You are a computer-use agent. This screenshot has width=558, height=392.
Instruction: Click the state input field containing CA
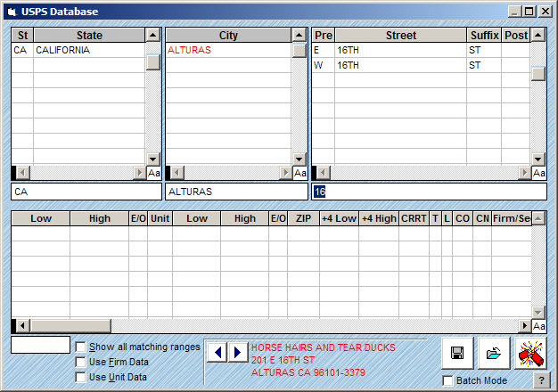tap(86, 192)
